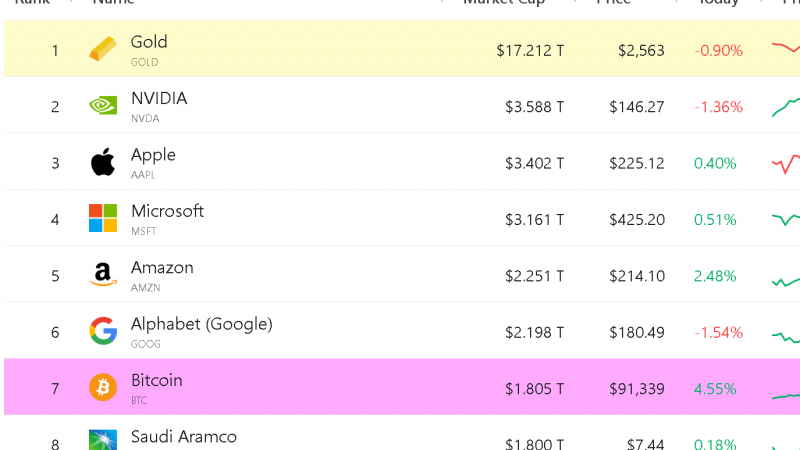Viewport: 800px width, 450px height.
Task: Click the NVIDIA logo icon
Action: coord(103,106)
